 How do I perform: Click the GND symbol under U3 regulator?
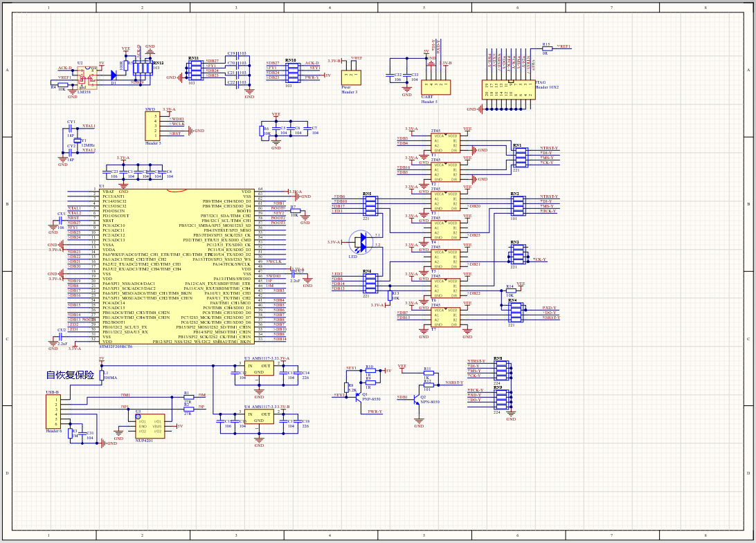pos(259,392)
